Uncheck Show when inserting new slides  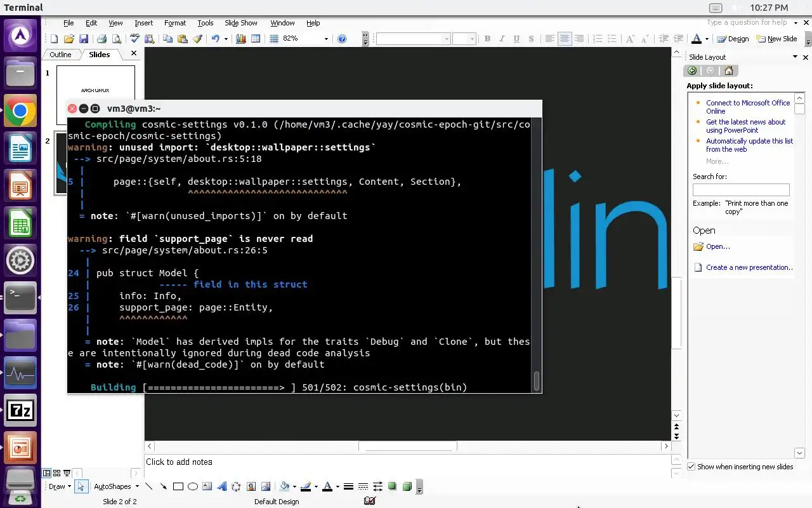tap(691, 467)
